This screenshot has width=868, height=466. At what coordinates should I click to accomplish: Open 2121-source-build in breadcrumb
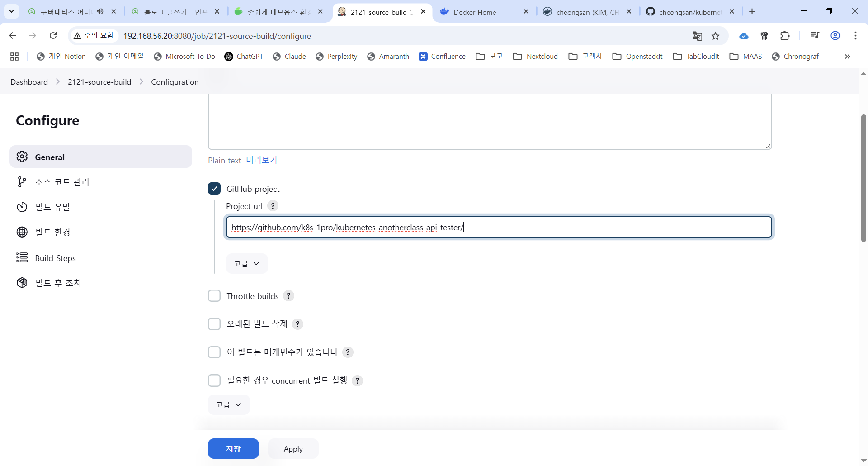99,82
